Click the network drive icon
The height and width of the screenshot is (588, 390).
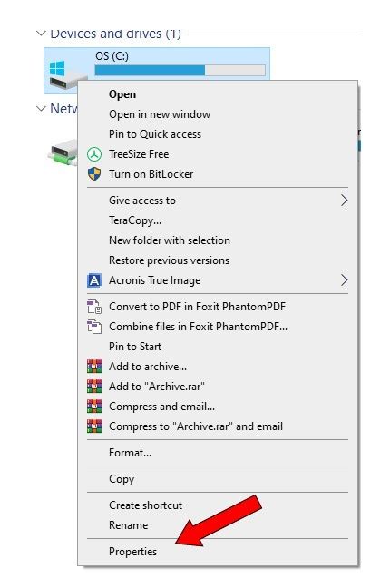coord(63,152)
